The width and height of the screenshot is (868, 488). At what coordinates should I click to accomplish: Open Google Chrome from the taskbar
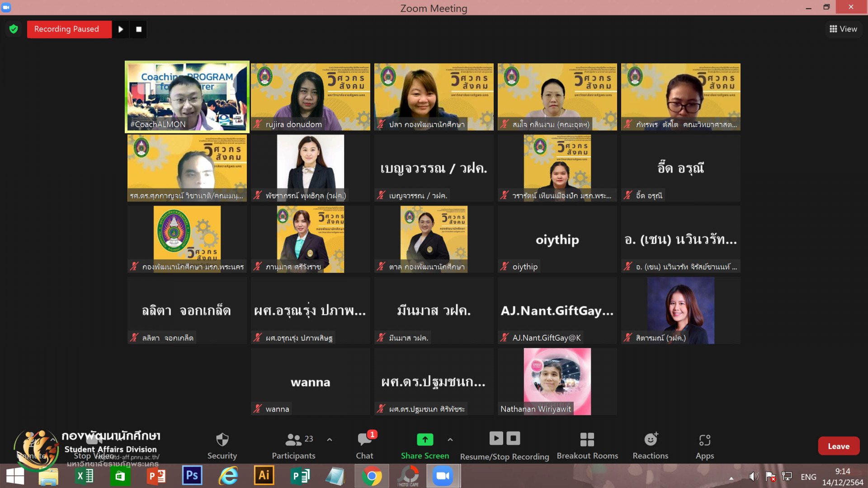pos(372,476)
